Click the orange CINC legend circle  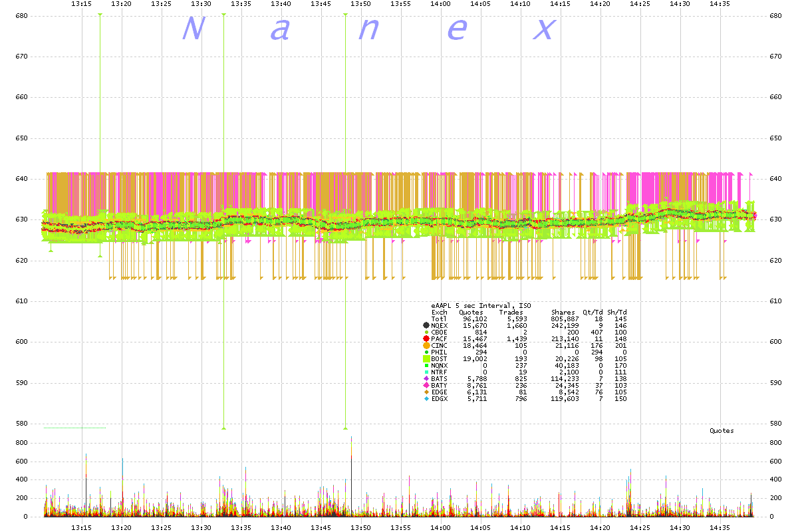426,345
